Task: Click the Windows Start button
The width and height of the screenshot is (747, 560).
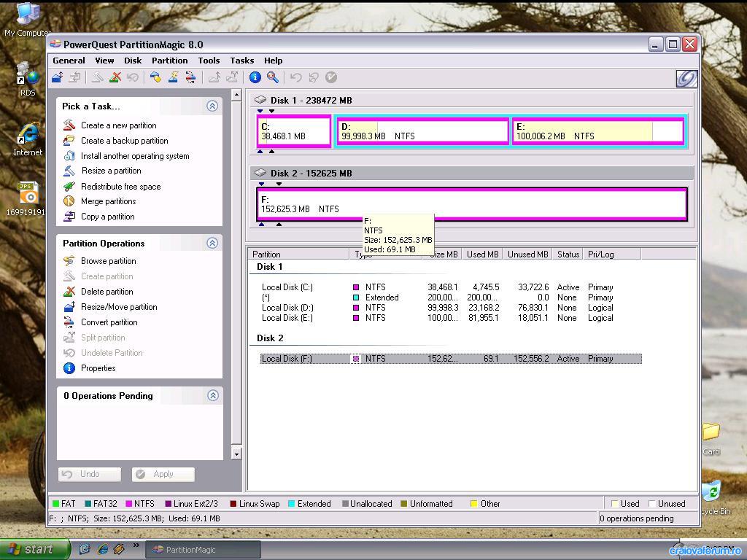Action: pyautogui.click(x=35, y=549)
